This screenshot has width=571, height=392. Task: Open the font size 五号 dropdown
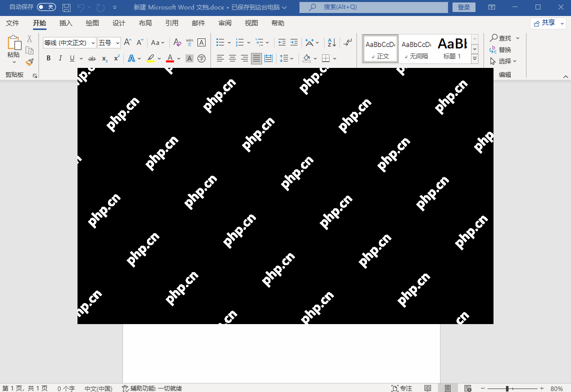[x=117, y=43]
